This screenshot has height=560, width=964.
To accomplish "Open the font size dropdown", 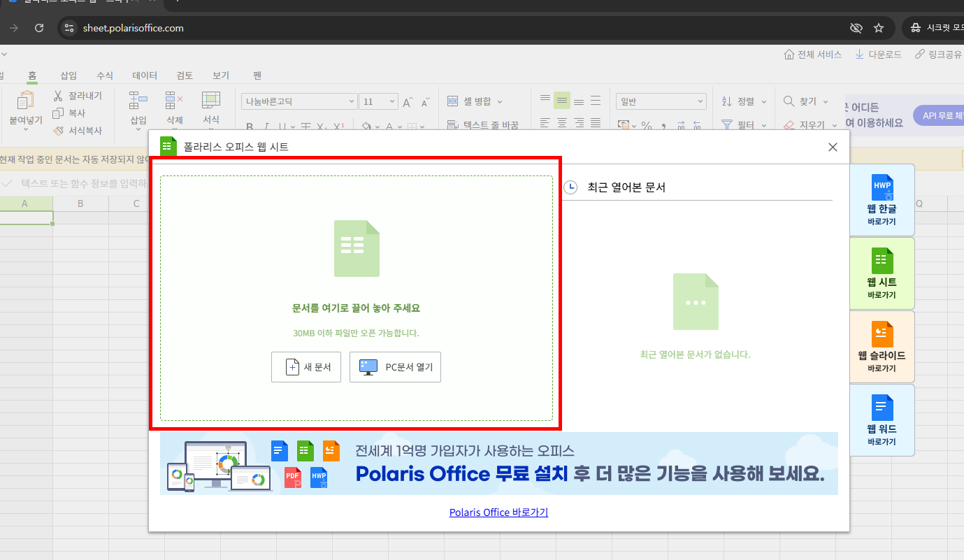I will 378,101.
